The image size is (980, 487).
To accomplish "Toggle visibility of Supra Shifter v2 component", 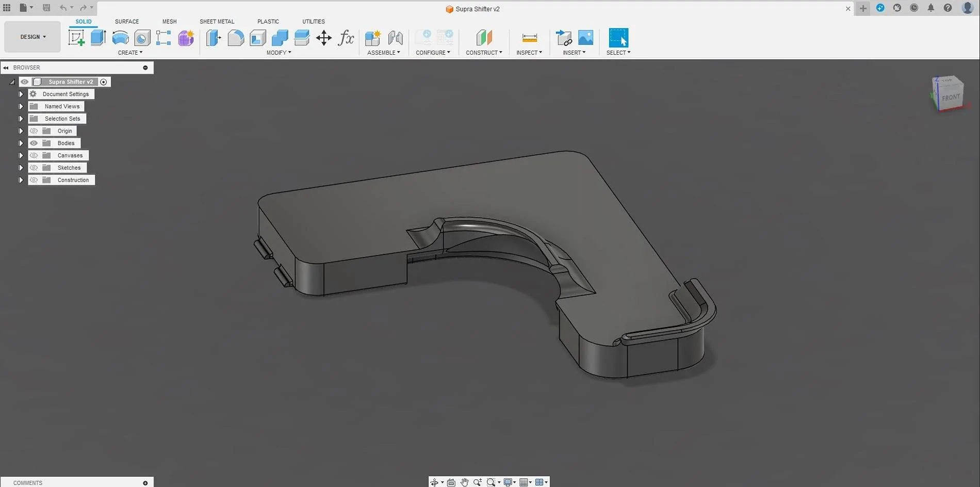I will [x=25, y=82].
